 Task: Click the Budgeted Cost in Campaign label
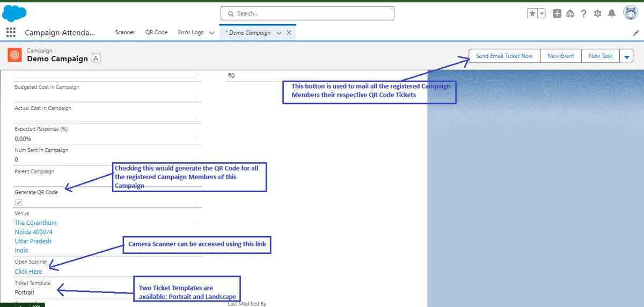pos(47,87)
